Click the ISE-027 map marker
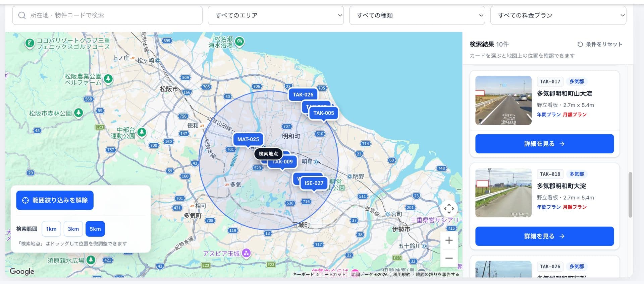 [314, 184]
